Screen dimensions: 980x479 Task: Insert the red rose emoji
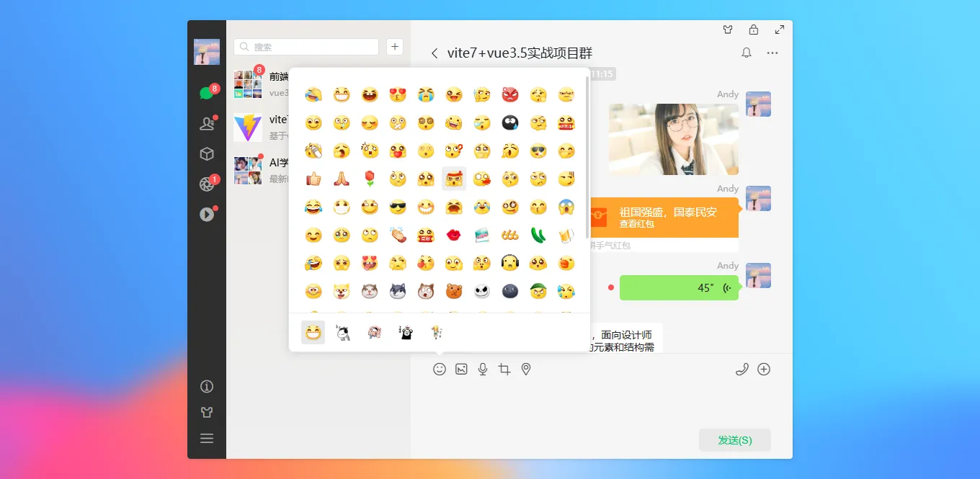[369, 179]
